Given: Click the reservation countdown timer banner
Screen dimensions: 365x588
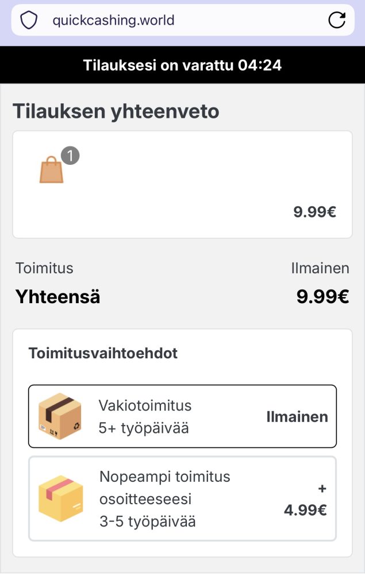Looking at the screenshot, I should (182, 65).
